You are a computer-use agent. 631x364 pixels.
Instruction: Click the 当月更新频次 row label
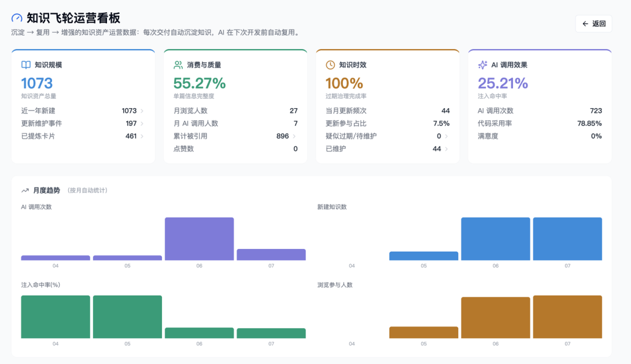coord(346,110)
